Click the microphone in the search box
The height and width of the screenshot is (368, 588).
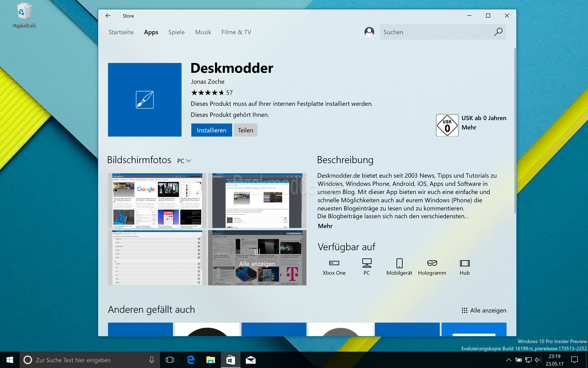(152, 360)
